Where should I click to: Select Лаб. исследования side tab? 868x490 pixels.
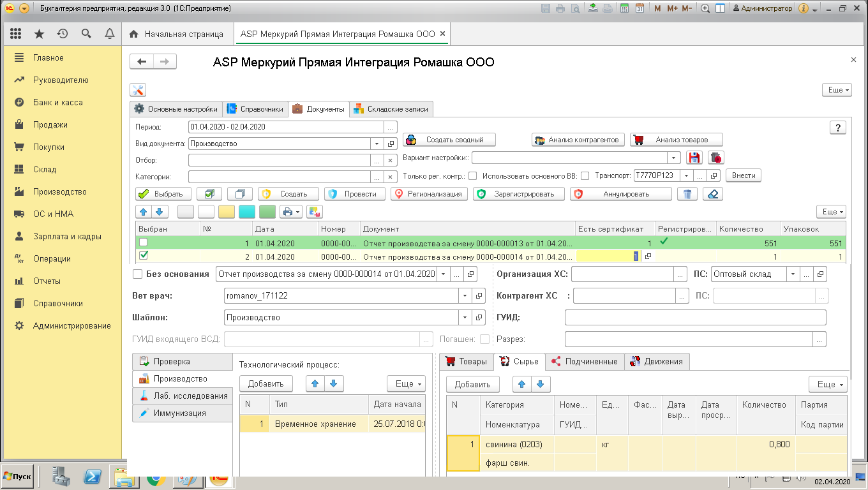point(183,396)
